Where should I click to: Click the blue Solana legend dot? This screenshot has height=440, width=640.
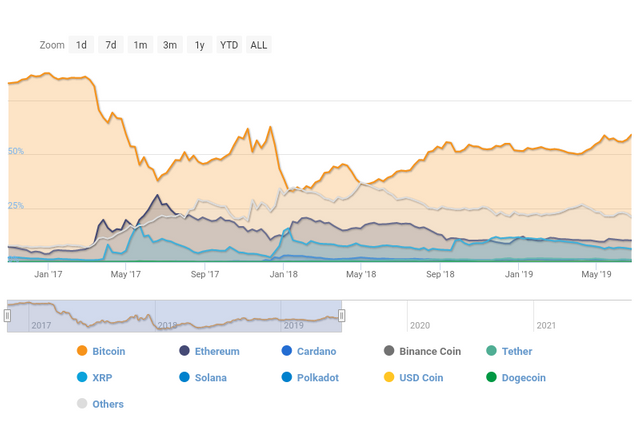(184, 377)
